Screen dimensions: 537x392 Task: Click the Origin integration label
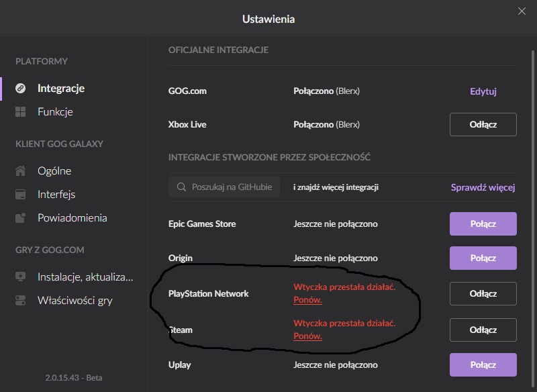coord(180,258)
